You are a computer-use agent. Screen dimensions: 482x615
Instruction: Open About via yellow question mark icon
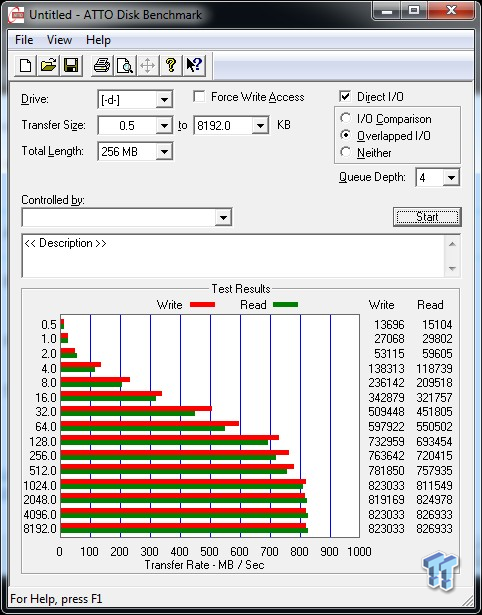pos(171,65)
